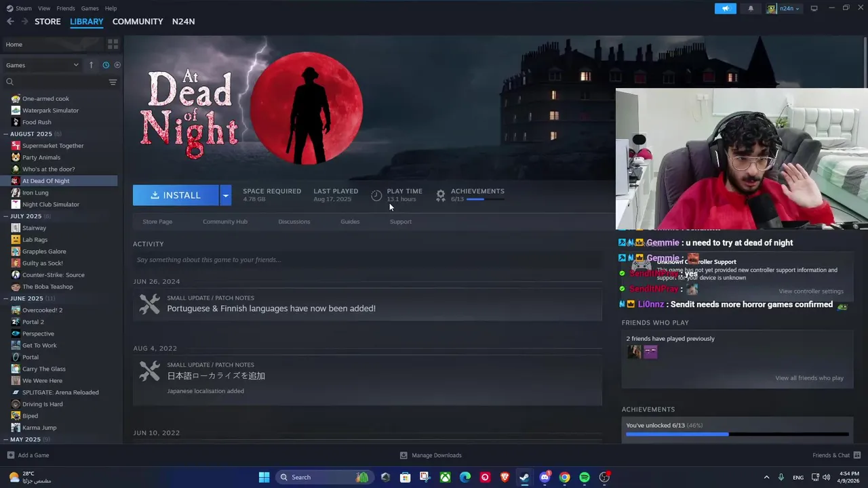Click the You've unlocked 6/13 progress bar

[737, 434]
